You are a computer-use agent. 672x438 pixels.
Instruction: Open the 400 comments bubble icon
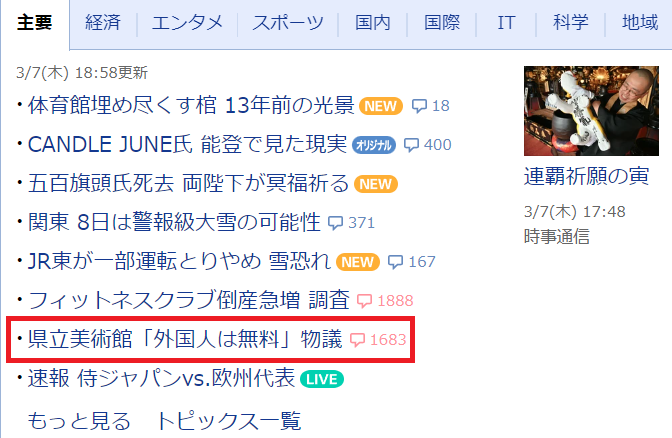click(411, 145)
